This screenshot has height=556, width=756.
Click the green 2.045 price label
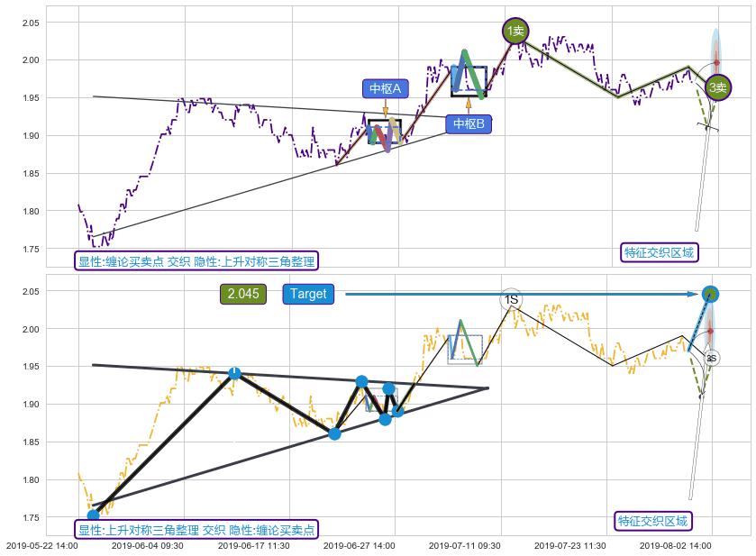click(243, 294)
